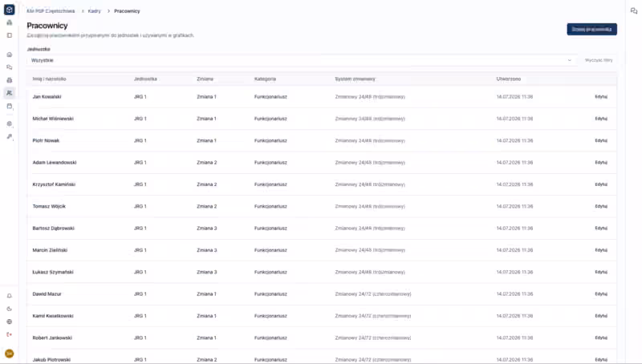
Task: Click the Imię i nazwisko column header
Action: [49, 79]
